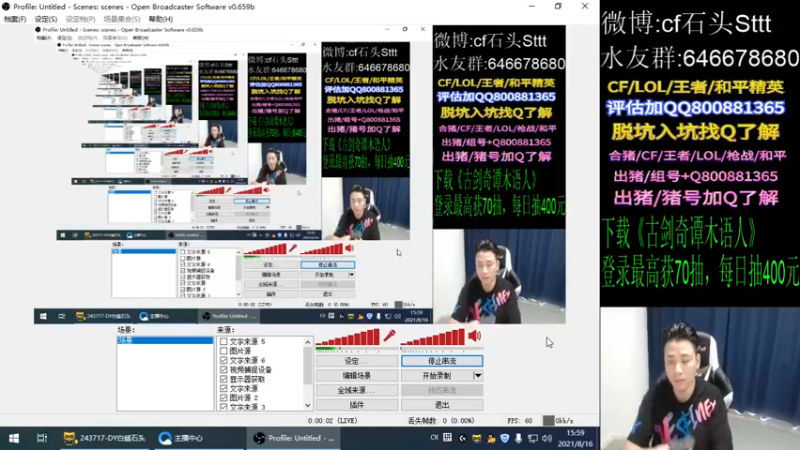
Task: Uncheck the 图片源 2 source
Action: (223, 397)
